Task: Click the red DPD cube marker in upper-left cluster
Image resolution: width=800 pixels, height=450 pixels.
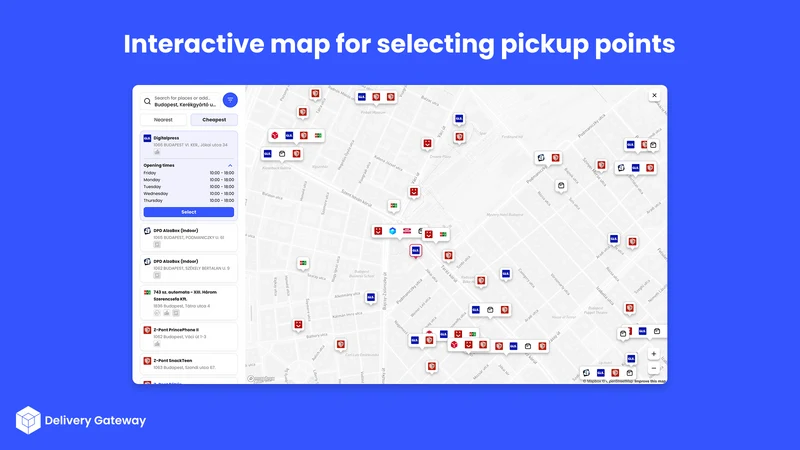Action: tap(274, 135)
